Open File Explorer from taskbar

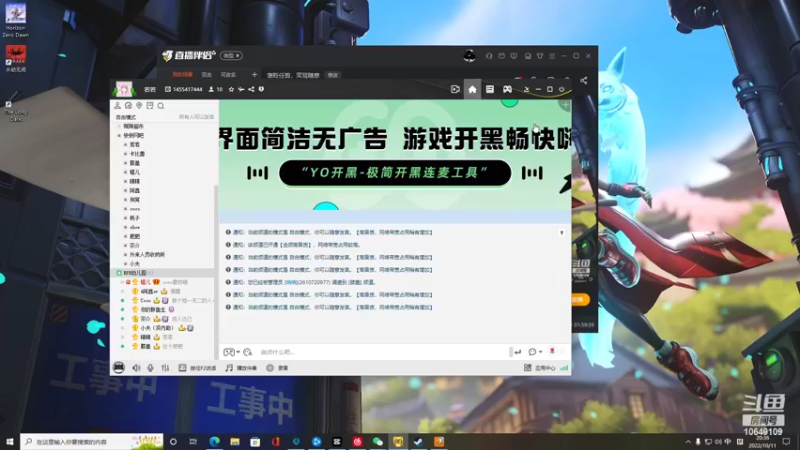click(x=235, y=441)
